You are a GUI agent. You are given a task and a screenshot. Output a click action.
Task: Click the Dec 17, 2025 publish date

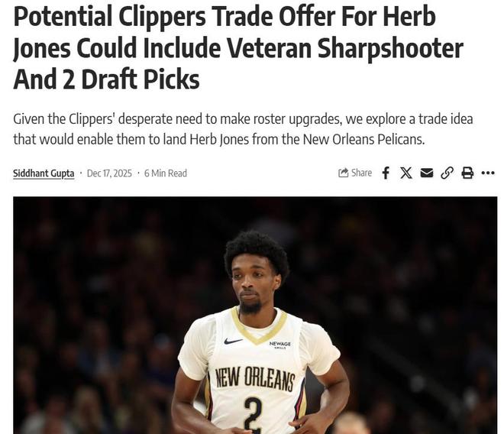pos(109,173)
